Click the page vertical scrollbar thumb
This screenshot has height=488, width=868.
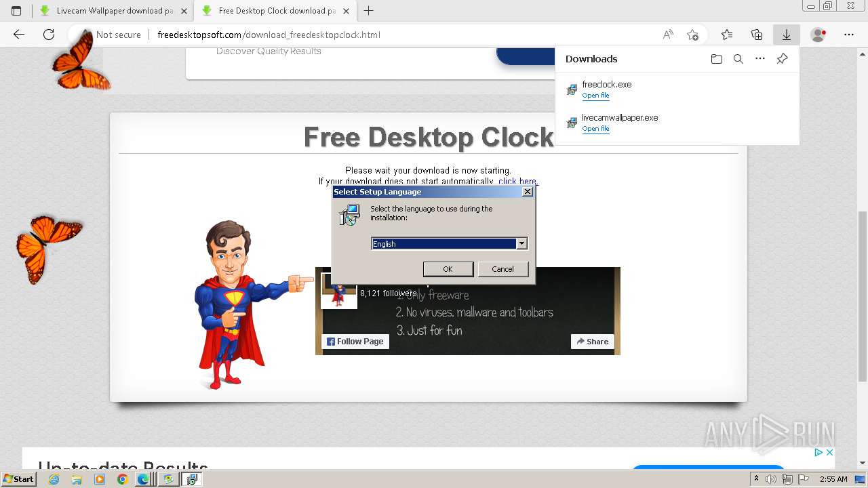tap(863, 296)
